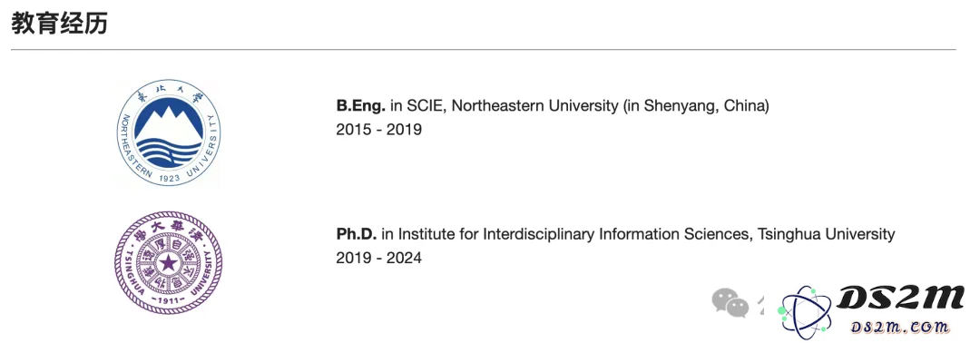Click the bold B.Eng. degree label

(360, 105)
